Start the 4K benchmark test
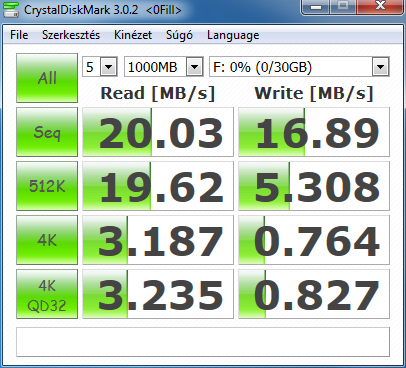 pos(47,240)
